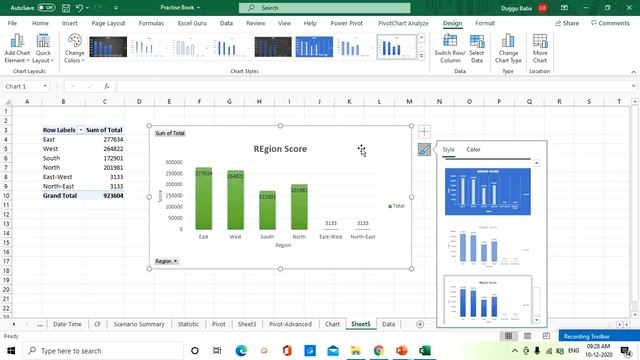Switch to the Color tab in styles pane
This screenshot has height=360, width=640.
pos(473,149)
